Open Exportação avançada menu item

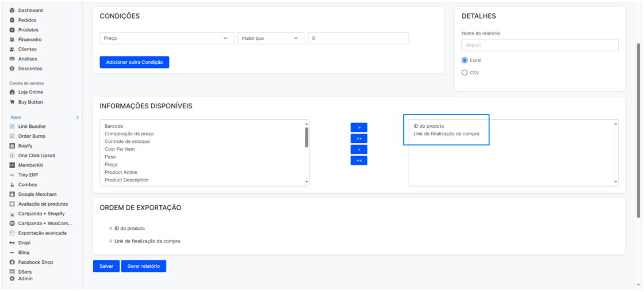42,233
